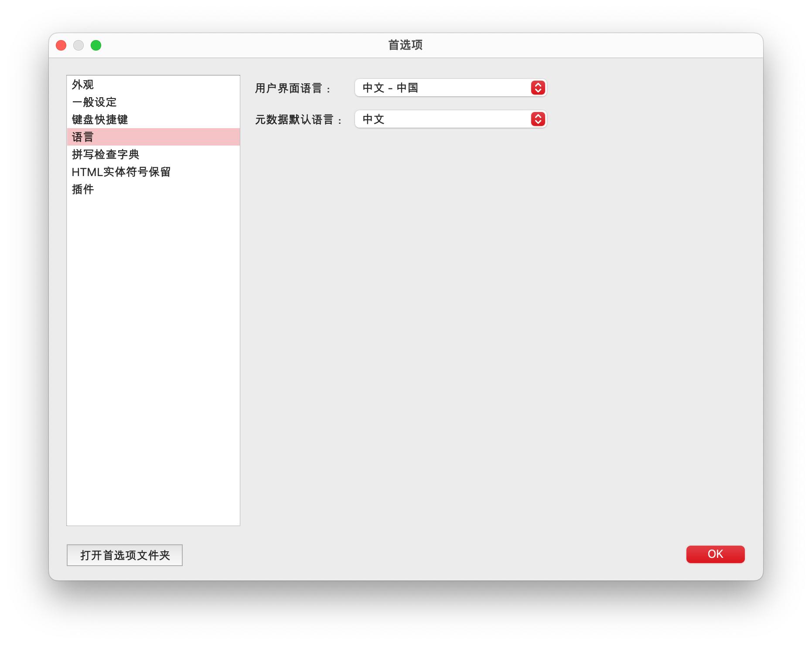Click the green zoom traffic light
The image size is (812, 645).
(x=96, y=45)
